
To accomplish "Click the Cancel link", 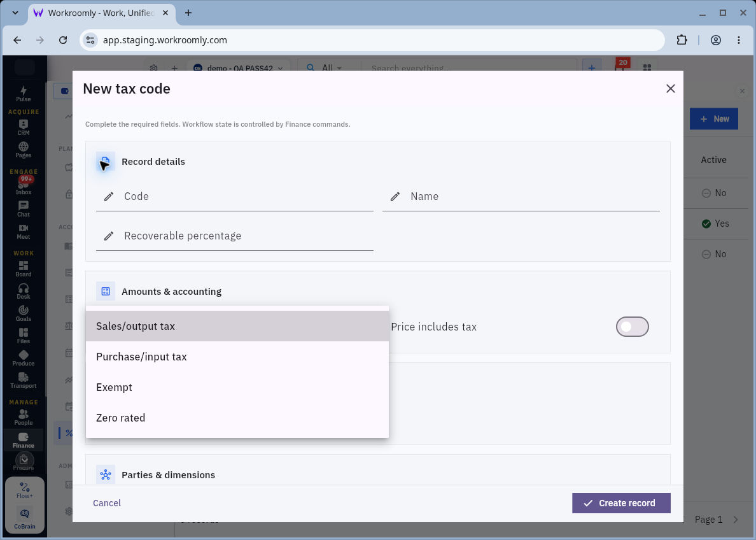I will 106,503.
